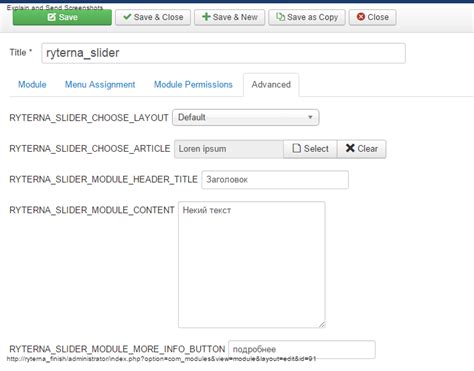Click Save as Copy button

(307, 17)
